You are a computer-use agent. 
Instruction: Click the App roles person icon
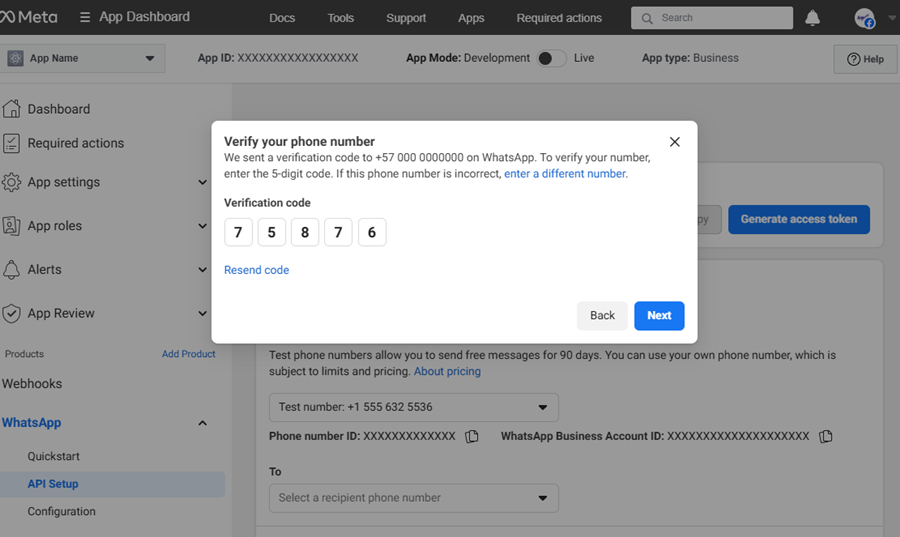click(11, 225)
